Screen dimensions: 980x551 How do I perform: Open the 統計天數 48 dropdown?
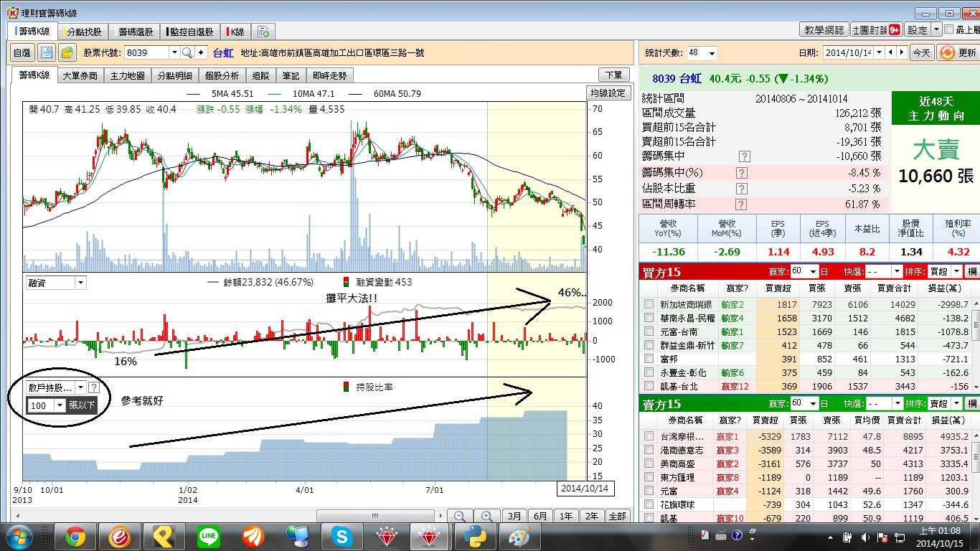[712, 53]
